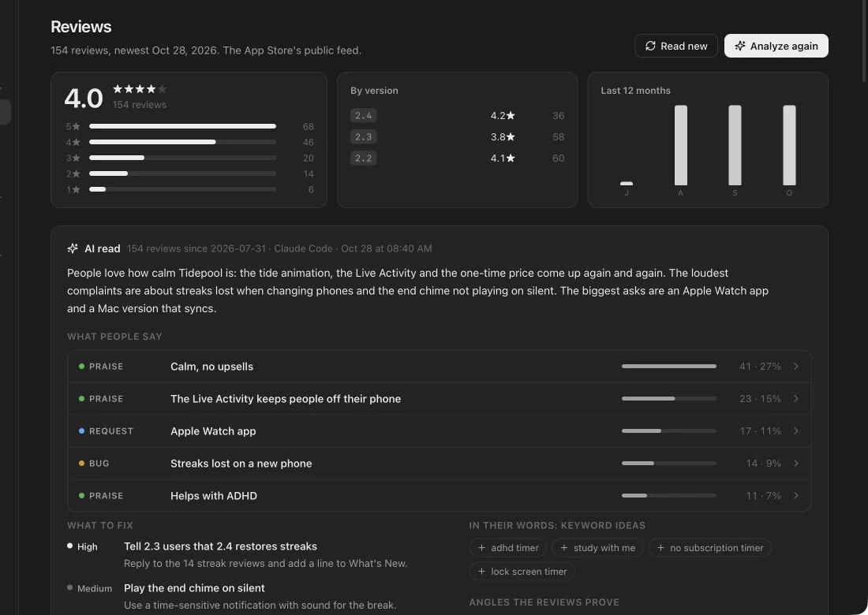Click the Calm, no upsells label
868x615 pixels.
pos(212,367)
